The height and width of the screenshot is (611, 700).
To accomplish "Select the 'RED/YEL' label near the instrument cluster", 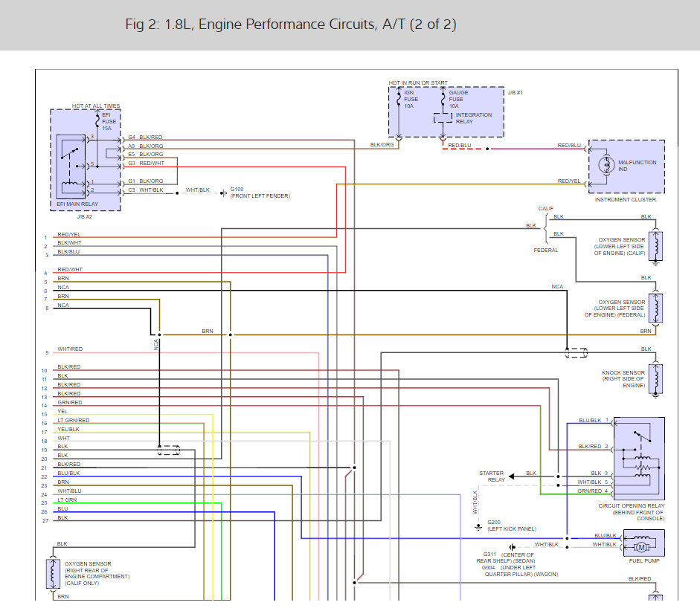I will pyautogui.click(x=569, y=181).
